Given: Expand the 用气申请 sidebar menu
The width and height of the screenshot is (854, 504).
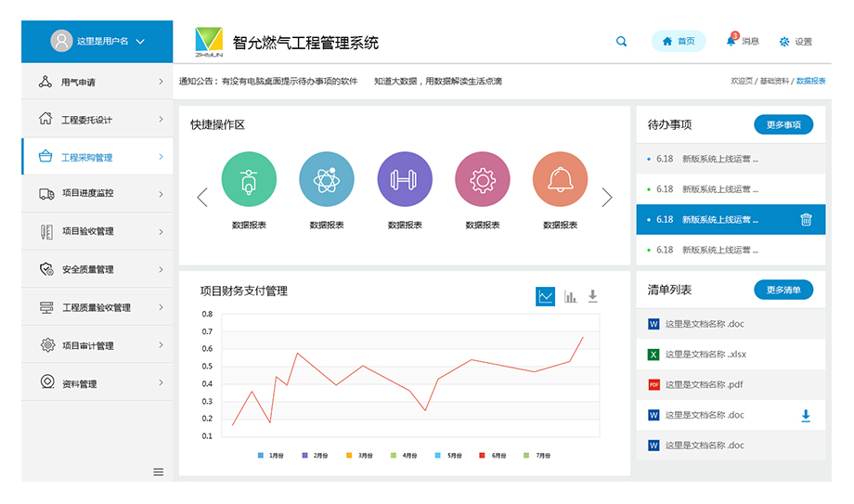Looking at the screenshot, I should click(x=97, y=82).
